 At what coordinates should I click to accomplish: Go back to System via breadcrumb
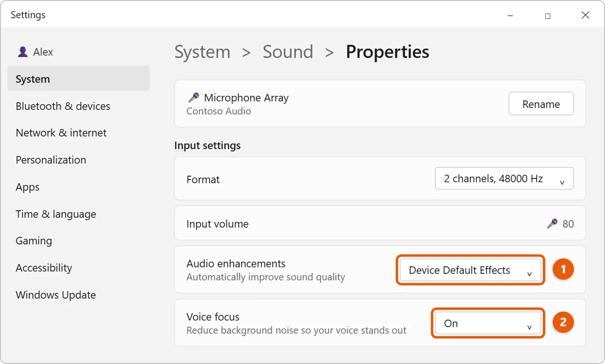click(202, 52)
